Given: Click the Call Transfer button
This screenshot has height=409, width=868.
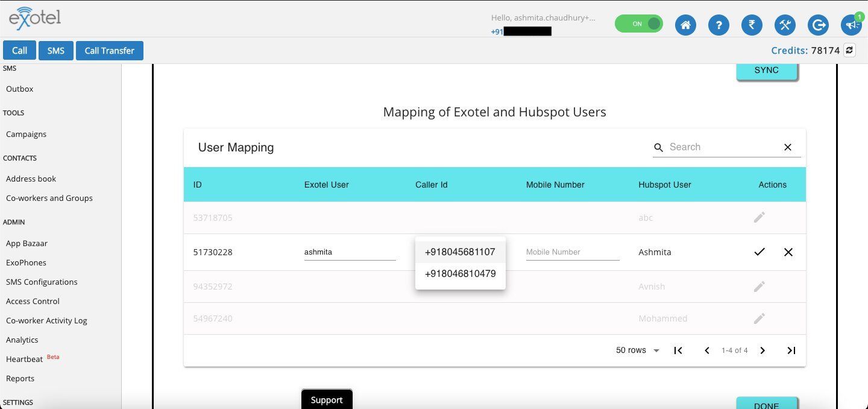Looking at the screenshot, I should [x=109, y=51].
